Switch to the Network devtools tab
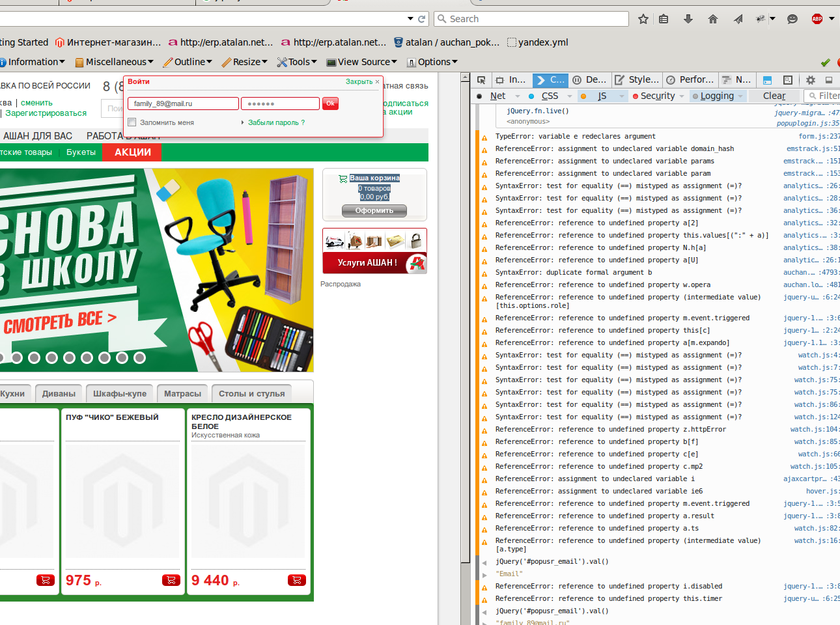Viewport: 840px width, 625px height. point(736,80)
